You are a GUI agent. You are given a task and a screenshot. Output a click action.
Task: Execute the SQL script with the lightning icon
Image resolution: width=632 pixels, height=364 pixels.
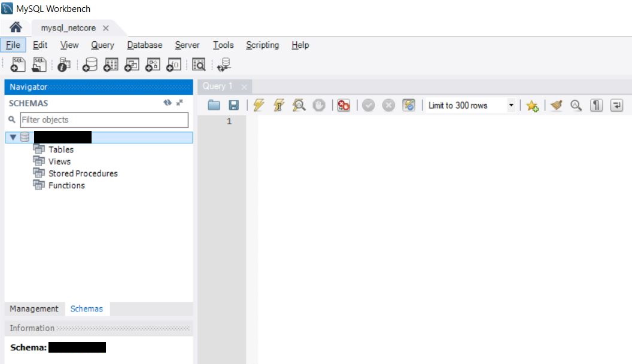pos(259,105)
